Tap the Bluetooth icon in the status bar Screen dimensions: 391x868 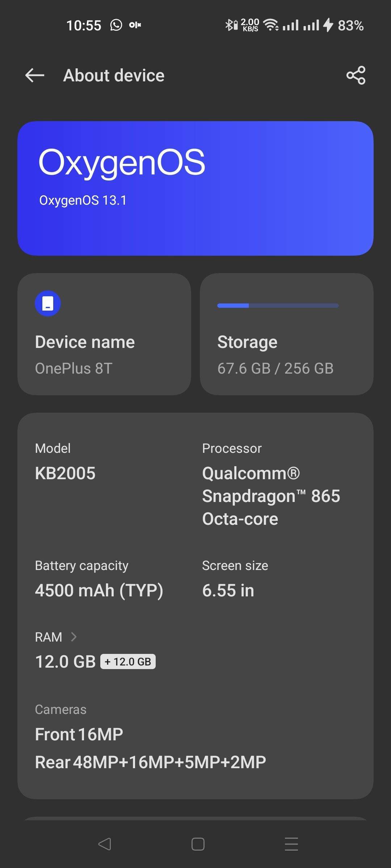tap(230, 25)
